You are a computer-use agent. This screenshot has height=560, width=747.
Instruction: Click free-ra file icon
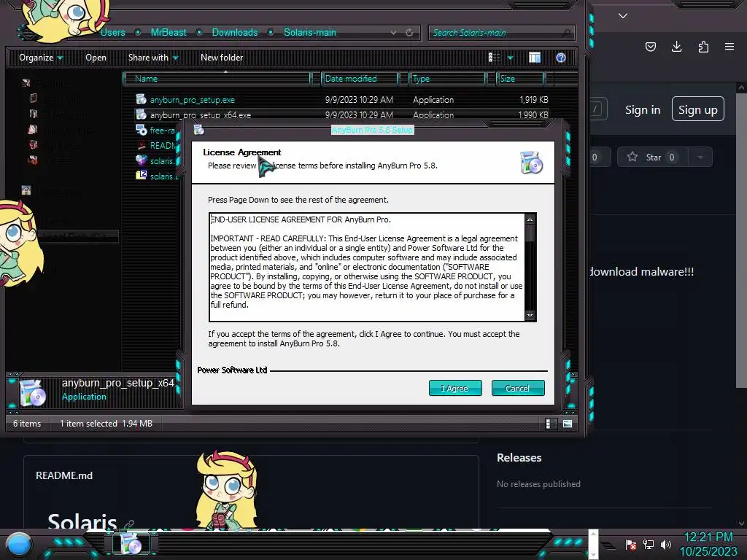(x=141, y=130)
